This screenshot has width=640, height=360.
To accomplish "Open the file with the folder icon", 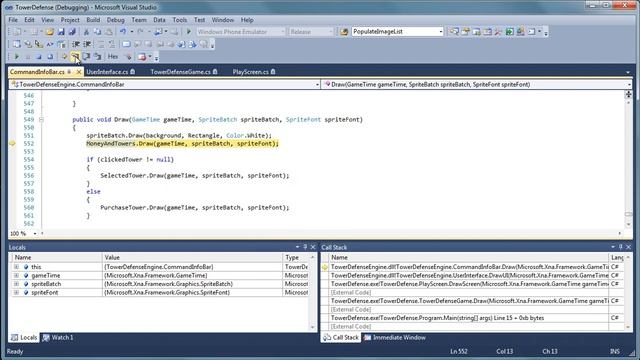I will (x=50, y=31).
